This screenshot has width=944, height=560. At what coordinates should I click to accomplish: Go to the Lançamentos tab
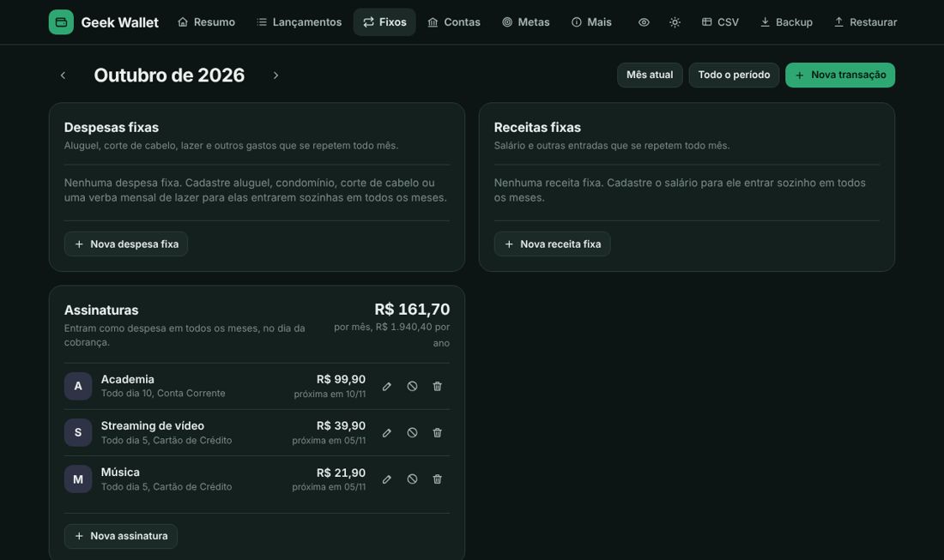coord(300,22)
